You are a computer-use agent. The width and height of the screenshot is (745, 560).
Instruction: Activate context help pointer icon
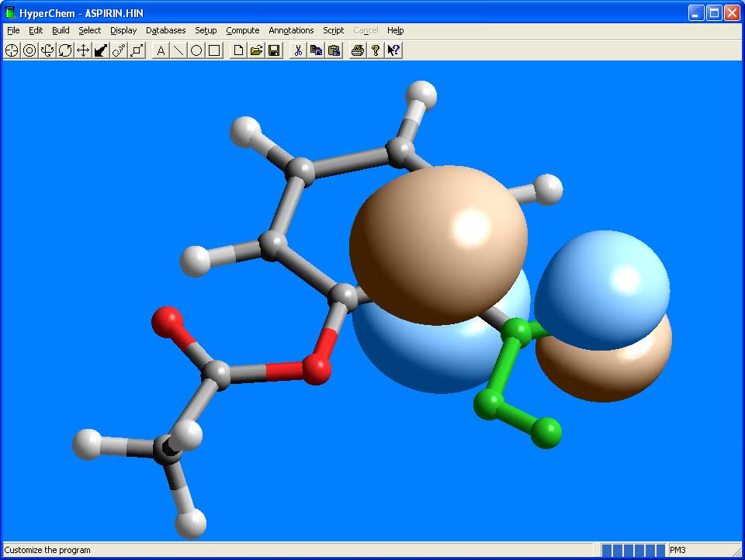393,50
